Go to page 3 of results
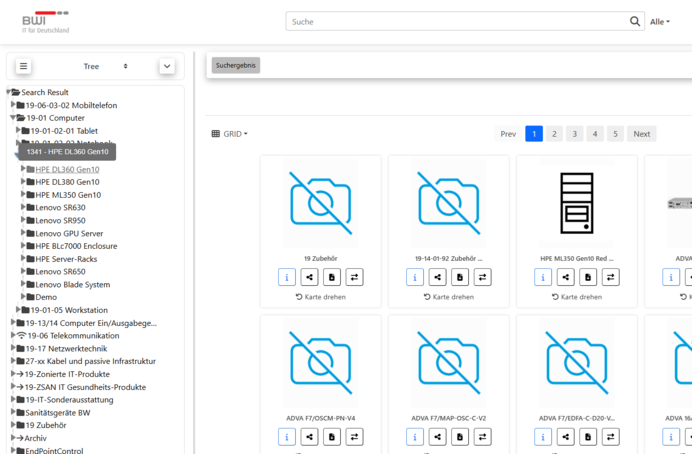The image size is (692, 454). point(574,134)
